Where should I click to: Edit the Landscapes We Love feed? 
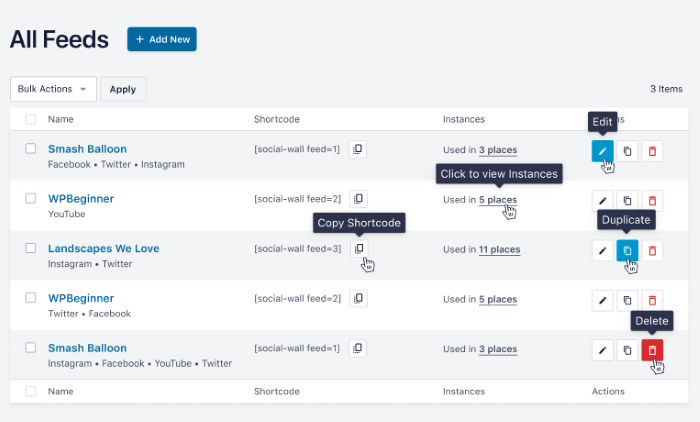603,251
